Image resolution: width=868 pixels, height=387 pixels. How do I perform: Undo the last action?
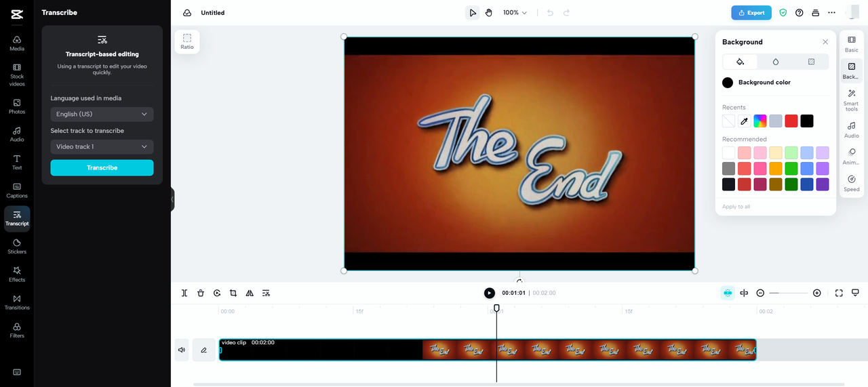tap(550, 13)
